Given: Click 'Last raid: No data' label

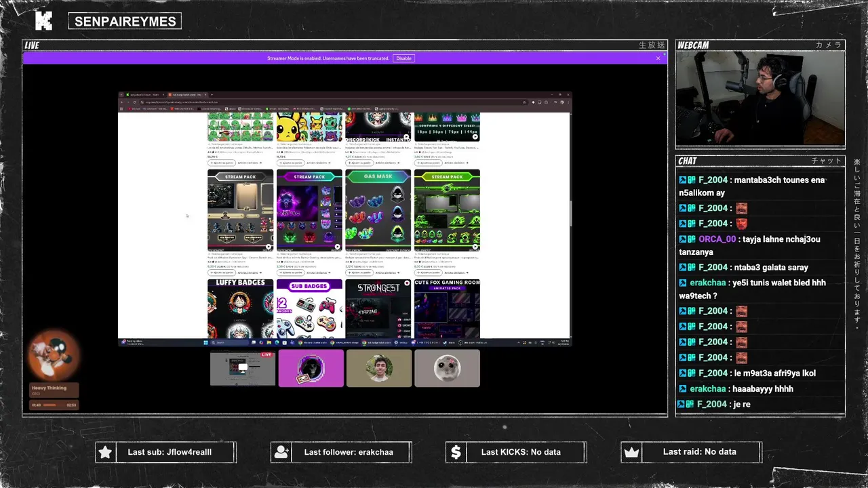Looking at the screenshot, I should 699,452.
